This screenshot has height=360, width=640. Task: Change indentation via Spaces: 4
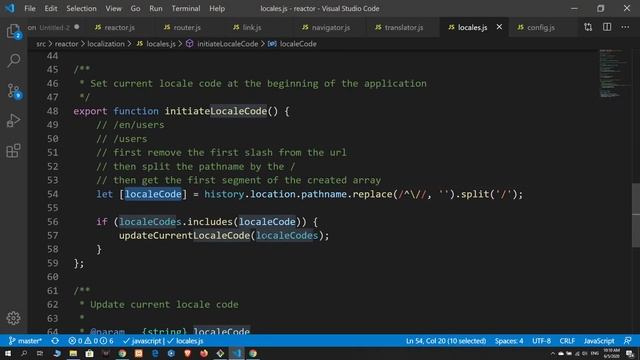(509, 341)
